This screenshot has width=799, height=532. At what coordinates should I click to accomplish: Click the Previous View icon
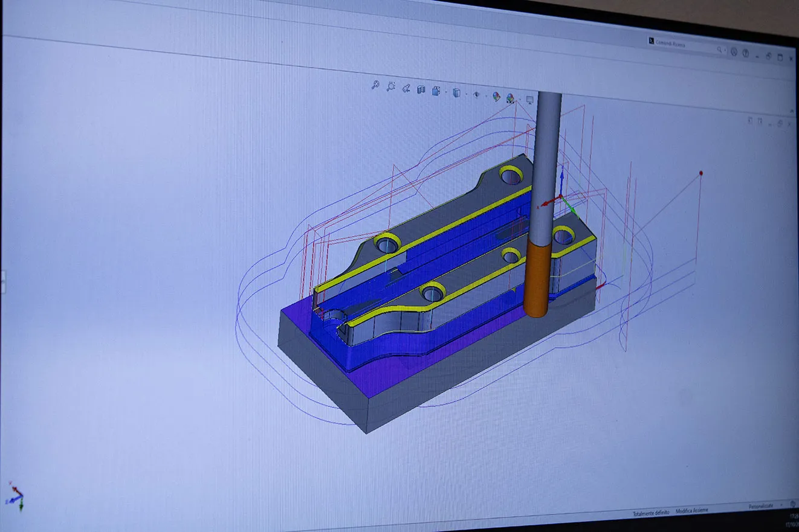(406, 89)
